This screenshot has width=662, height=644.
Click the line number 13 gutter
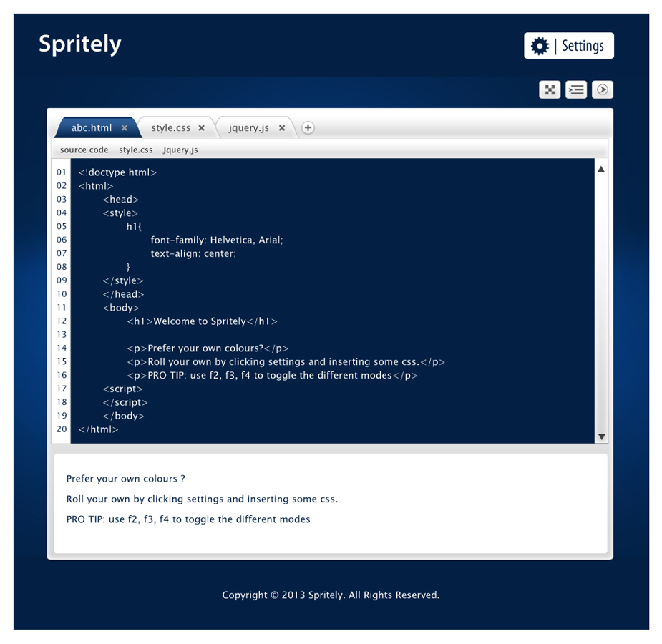pos(62,335)
